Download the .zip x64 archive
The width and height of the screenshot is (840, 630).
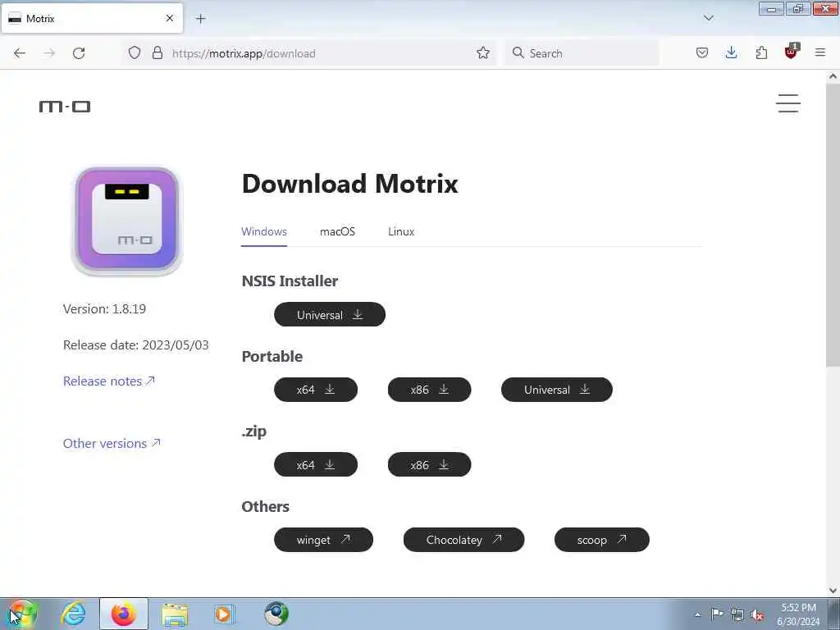pyautogui.click(x=316, y=464)
